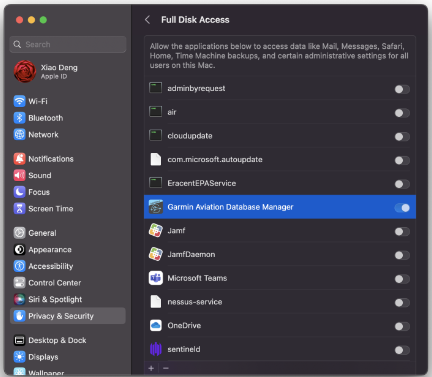Screen dimensions: 432x377
Task: Click the adminbyrequest terminal icon
Action: click(155, 88)
